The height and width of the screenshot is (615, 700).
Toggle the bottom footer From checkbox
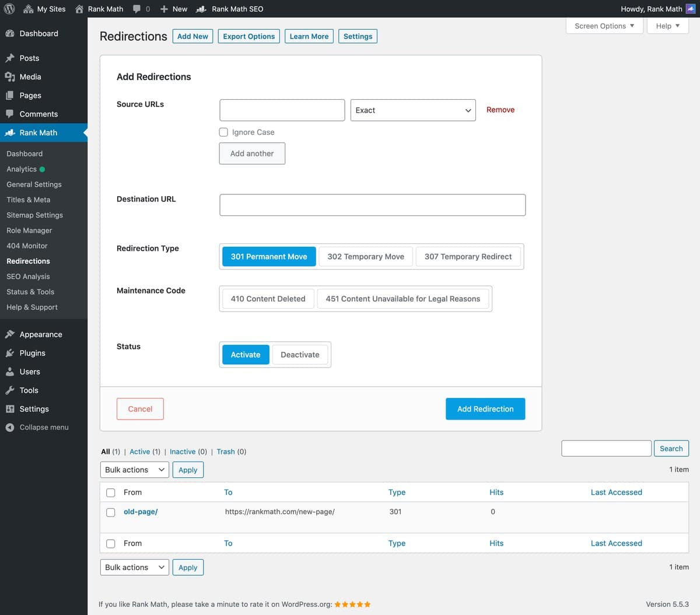point(111,543)
